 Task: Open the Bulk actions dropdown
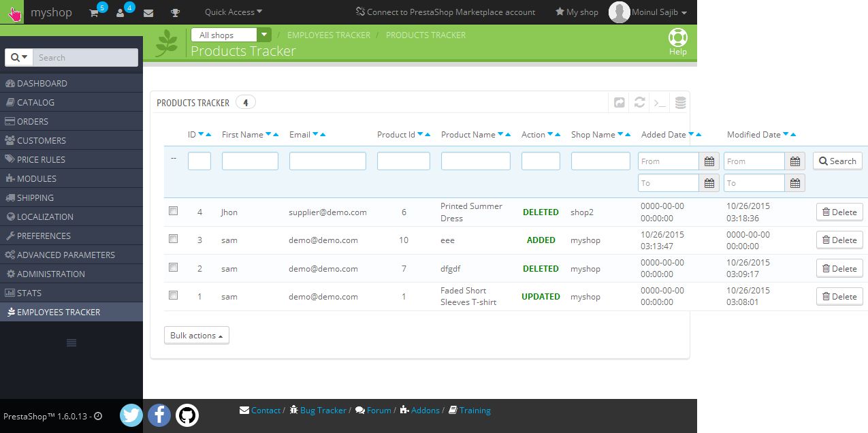pos(197,336)
